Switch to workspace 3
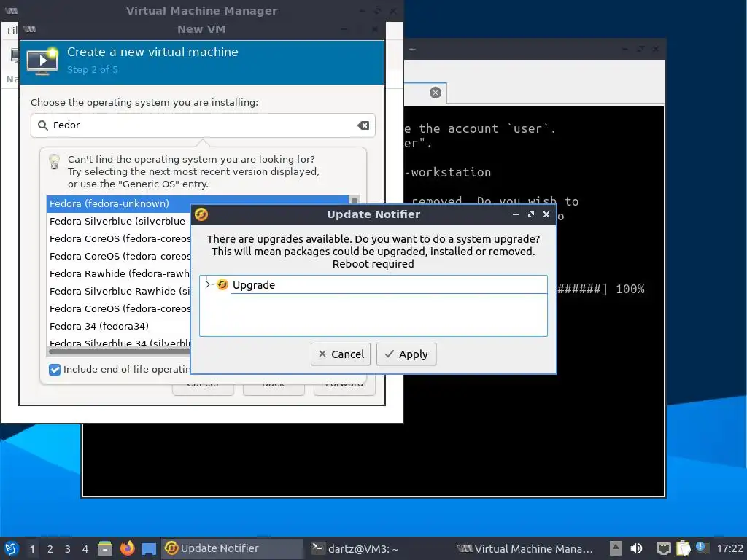The height and width of the screenshot is (560, 747). pyautogui.click(x=68, y=549)
